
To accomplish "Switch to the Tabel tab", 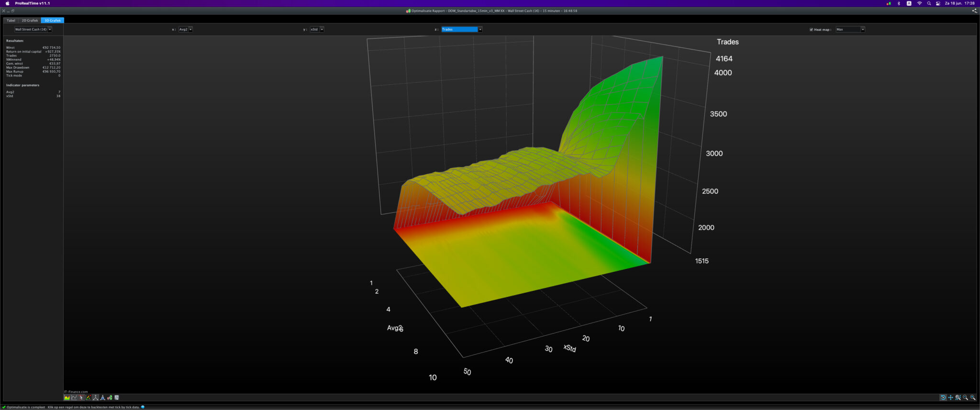I will click(x=11, y=21).
